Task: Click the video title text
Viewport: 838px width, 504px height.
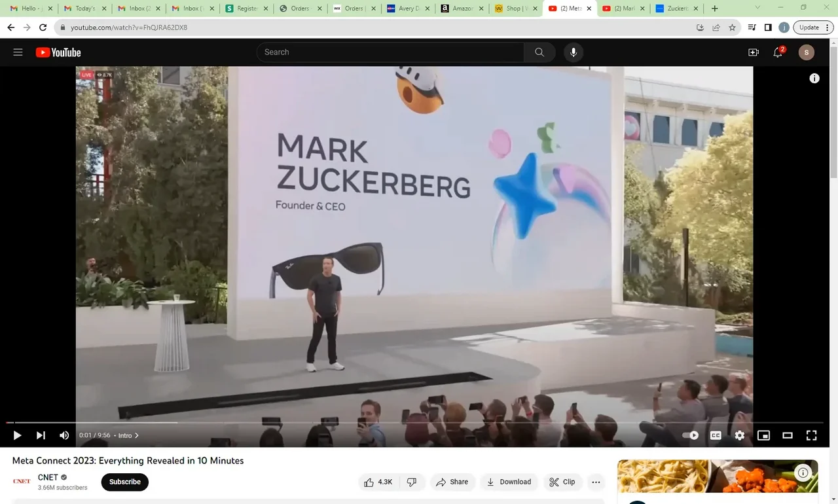Action: (128, 461)
